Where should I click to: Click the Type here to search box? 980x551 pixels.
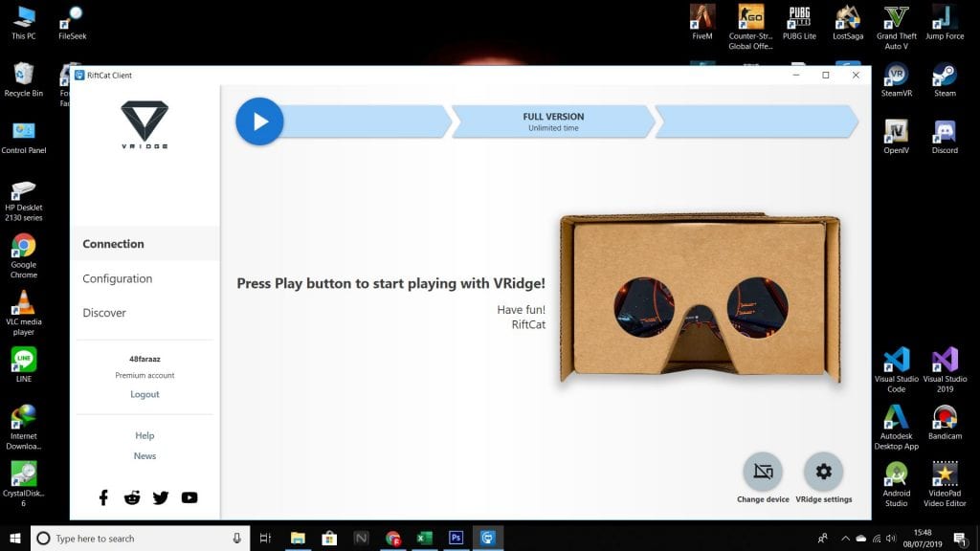click(141, 538)
